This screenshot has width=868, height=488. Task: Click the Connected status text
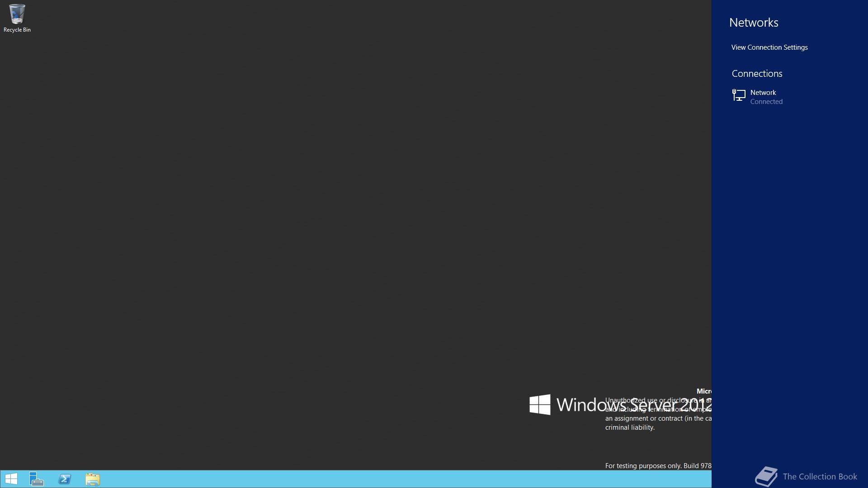[766, 102]
